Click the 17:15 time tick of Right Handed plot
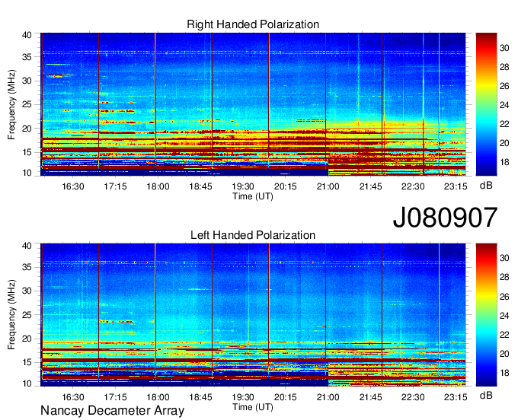The image size is (518, 420). pos(115,186)
